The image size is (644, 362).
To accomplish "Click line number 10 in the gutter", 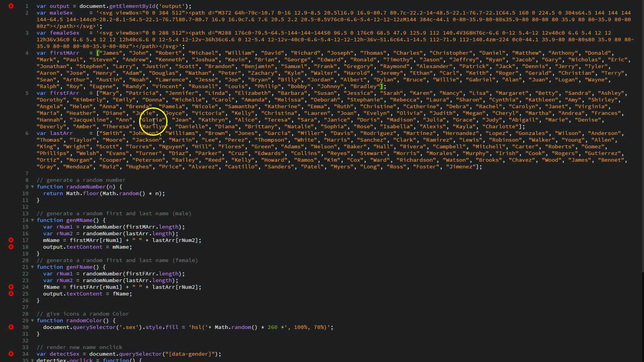I will point(26,194).
